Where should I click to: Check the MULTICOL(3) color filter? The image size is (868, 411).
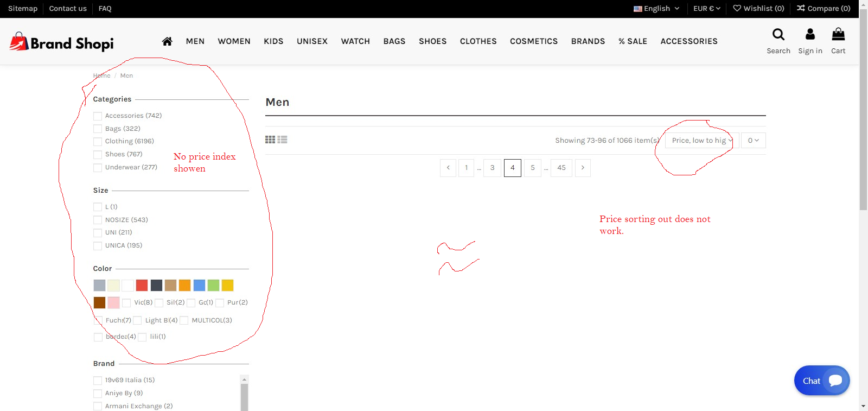[x=184, y=320]
